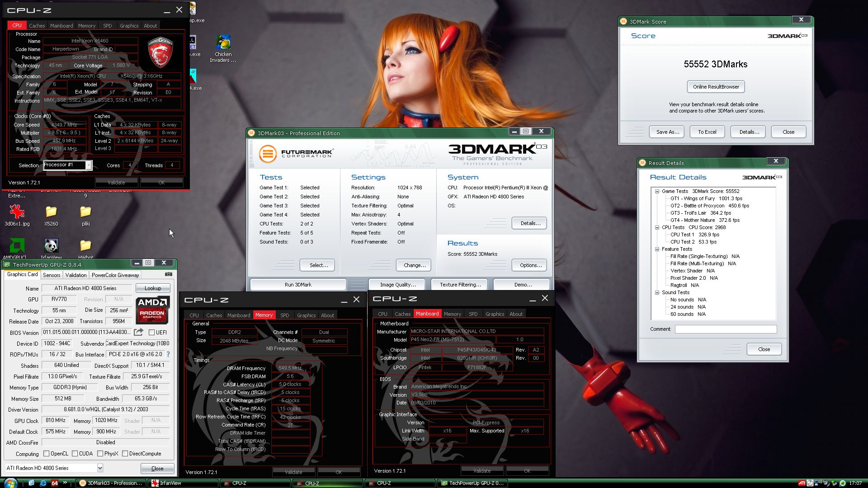Image resolution: width=868 pixels, height=488 pixels.
Task: Open SPD tab in the Memory CPU-Z window
Action: tap(284, 315)
